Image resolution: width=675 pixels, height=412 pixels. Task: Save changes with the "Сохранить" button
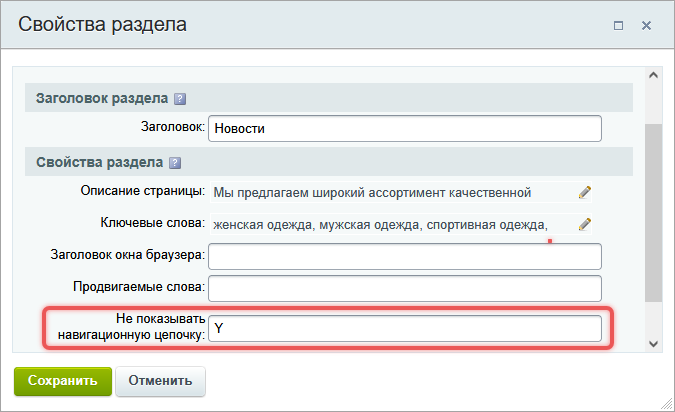pos(62,380)
